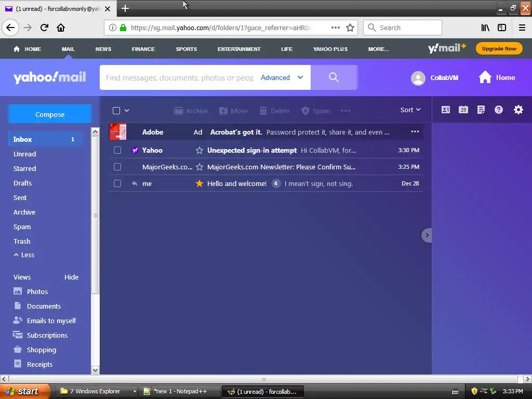
Task: Collapse folder list with Less
Action: 24,255
